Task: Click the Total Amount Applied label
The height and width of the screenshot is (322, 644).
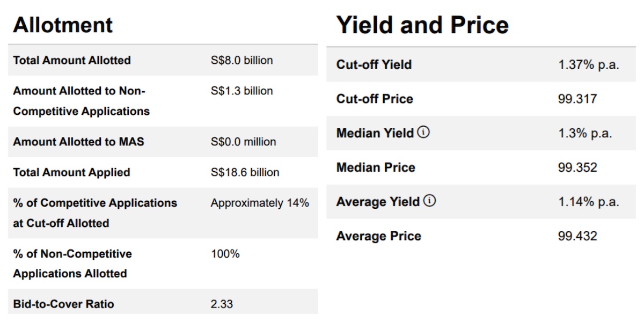Action: [x=71, y=173]
